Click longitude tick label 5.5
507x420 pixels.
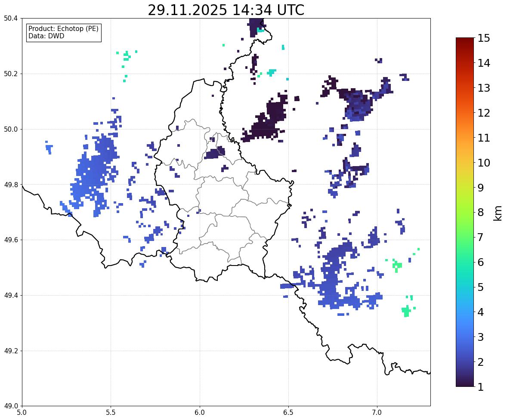(111, 413)
